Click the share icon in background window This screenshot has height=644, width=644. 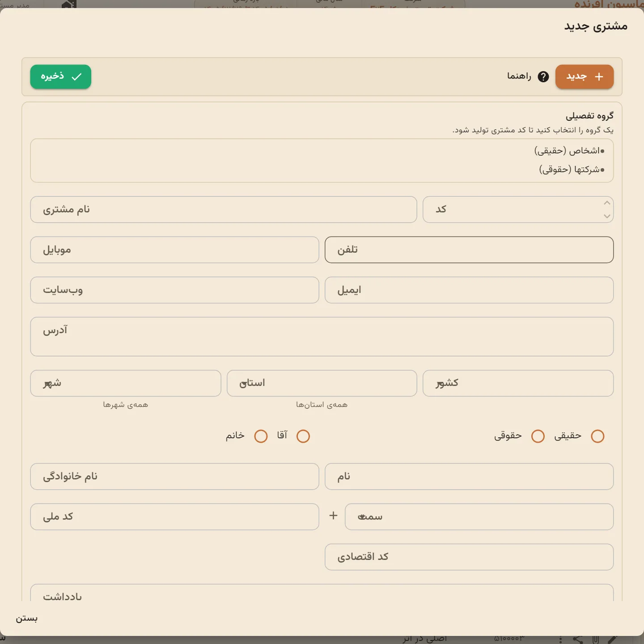[578, 640]
